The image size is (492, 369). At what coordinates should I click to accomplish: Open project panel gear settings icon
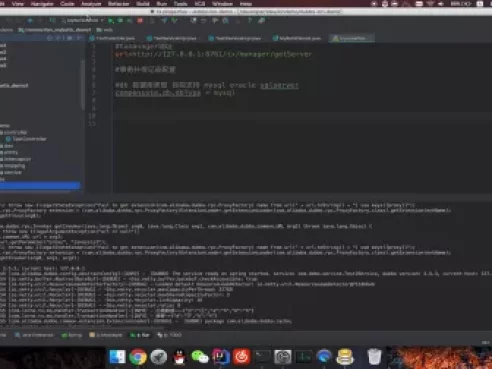[69, 38]
